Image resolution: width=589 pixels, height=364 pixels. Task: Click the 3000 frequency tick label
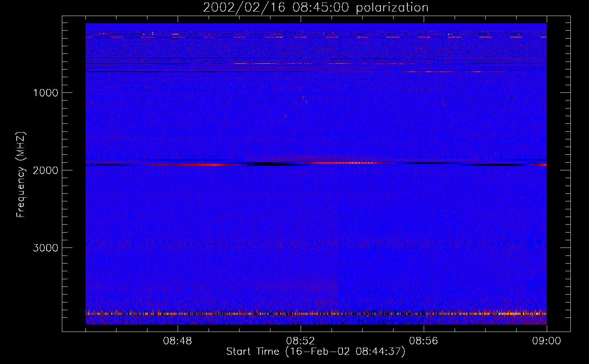point(46,248)
